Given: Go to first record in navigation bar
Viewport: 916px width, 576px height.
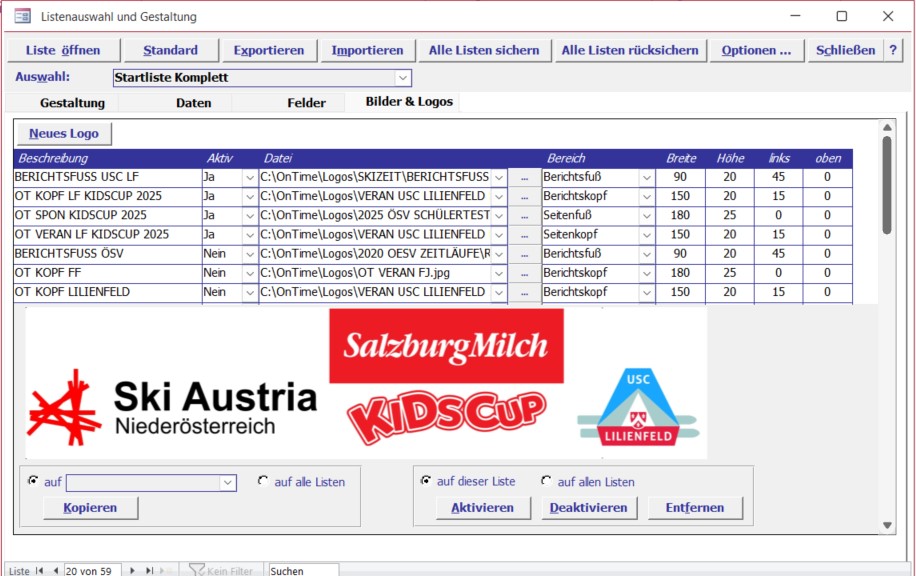Looking at the screenshot, I should tap(40, 571).
